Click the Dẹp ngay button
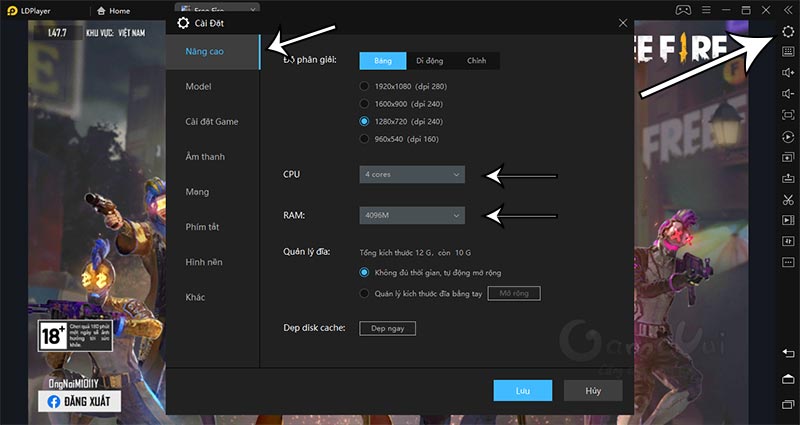Image resolution: width=800 pixels, height=425 pixels. click(387, 329)
